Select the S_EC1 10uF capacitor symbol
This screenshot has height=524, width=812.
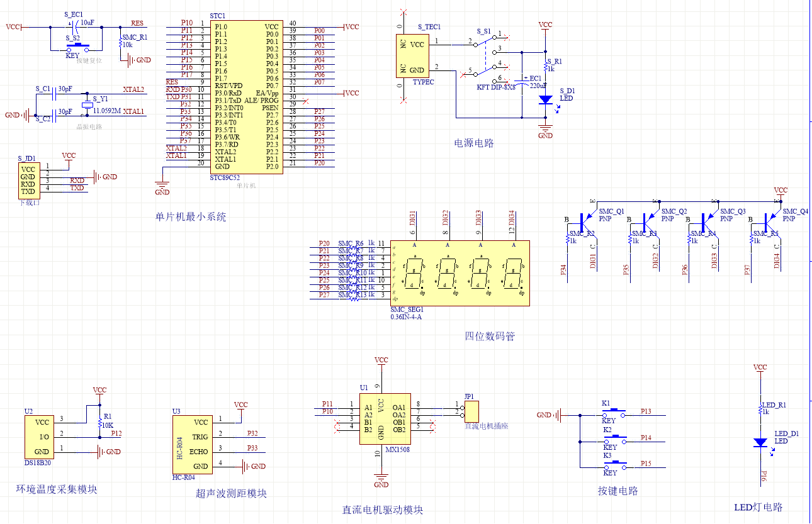74,27
